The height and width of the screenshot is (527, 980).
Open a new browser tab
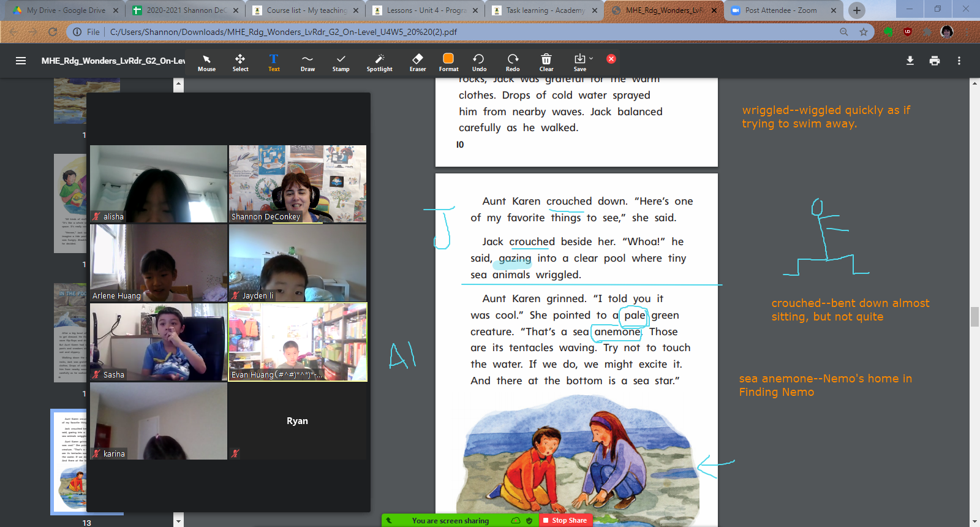click(x=857, y=10)
